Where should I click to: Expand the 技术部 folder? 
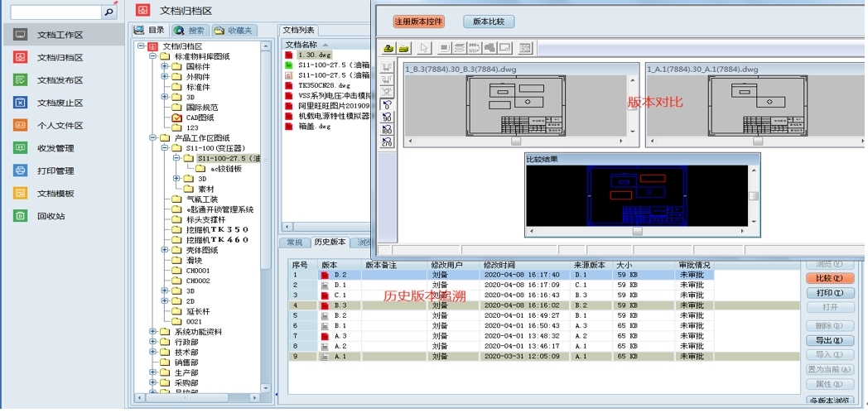[x=152, y=353]
